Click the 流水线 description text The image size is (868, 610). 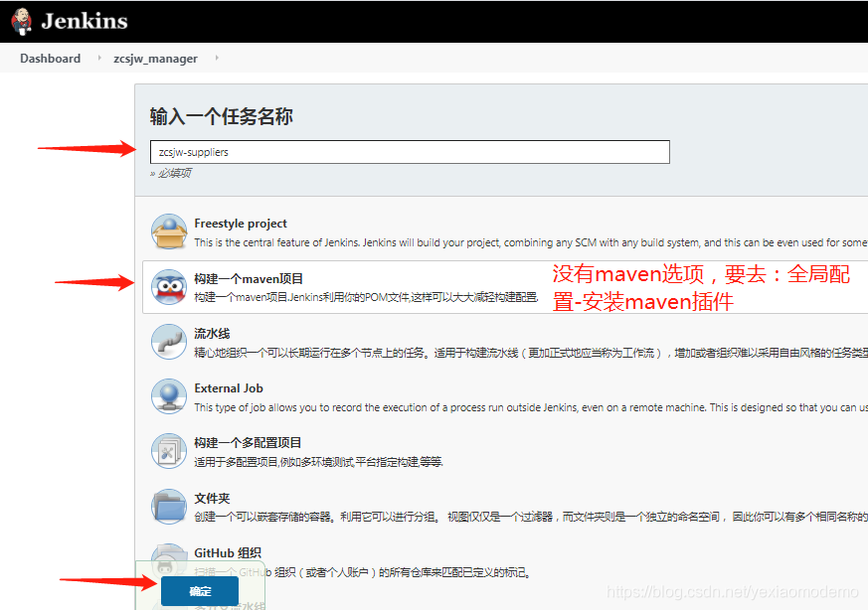pyautogui.click(x=530, y=353)
